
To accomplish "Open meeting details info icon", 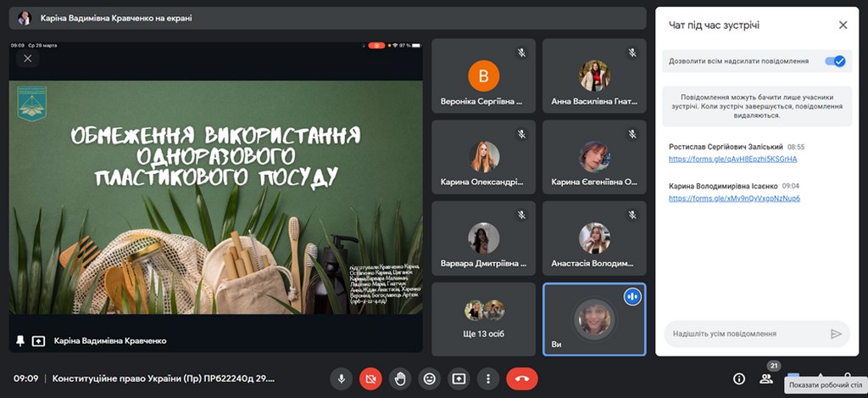I will point(739,378).
